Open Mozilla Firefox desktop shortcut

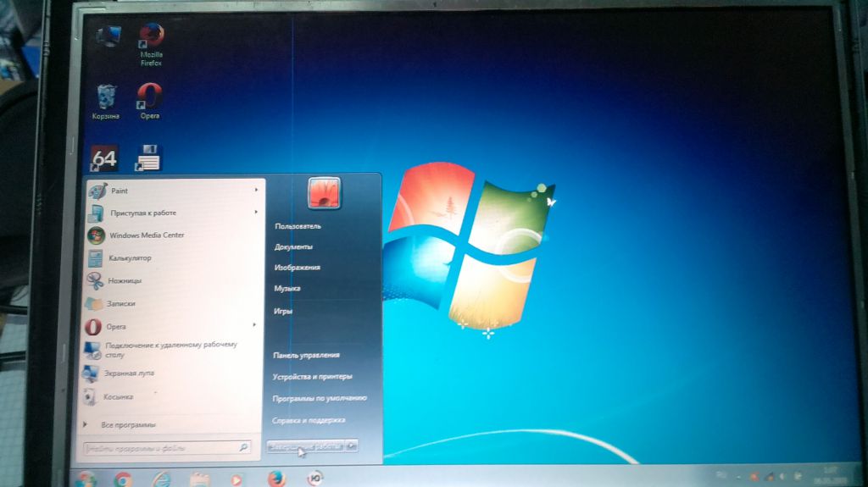pyautogui.click(x=151, y=44)
